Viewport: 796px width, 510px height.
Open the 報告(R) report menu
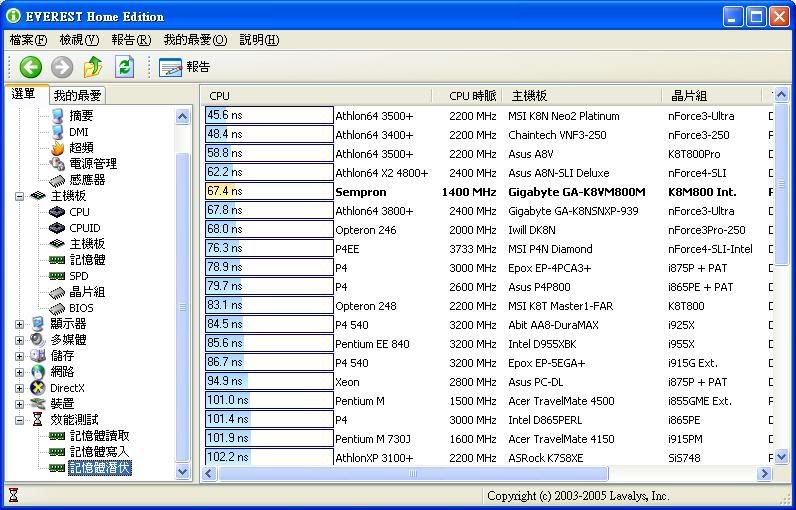point(131,40)
